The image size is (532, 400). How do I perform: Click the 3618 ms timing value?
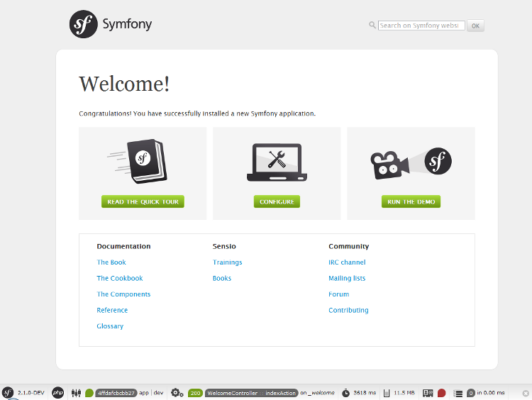coord(365,393)
